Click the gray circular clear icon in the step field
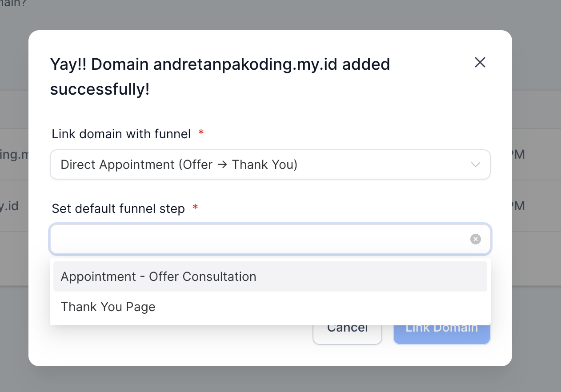This screenshot has height=392, width=561. [475, 239]
